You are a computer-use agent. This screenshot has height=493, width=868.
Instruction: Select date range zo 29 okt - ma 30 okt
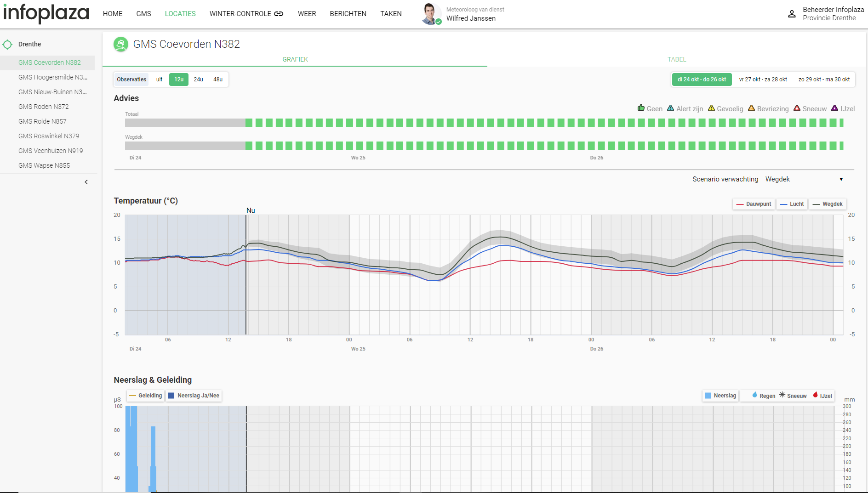pos(824,79)
